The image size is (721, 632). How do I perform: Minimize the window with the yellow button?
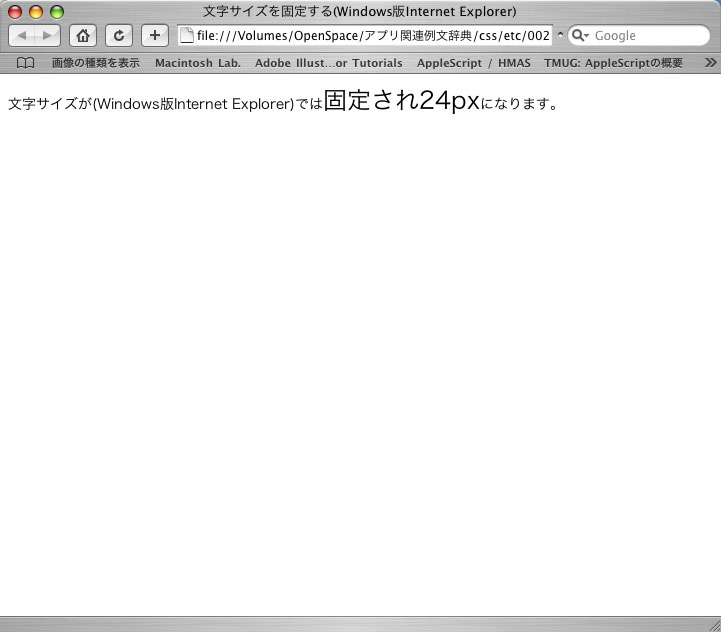point(36,12)
